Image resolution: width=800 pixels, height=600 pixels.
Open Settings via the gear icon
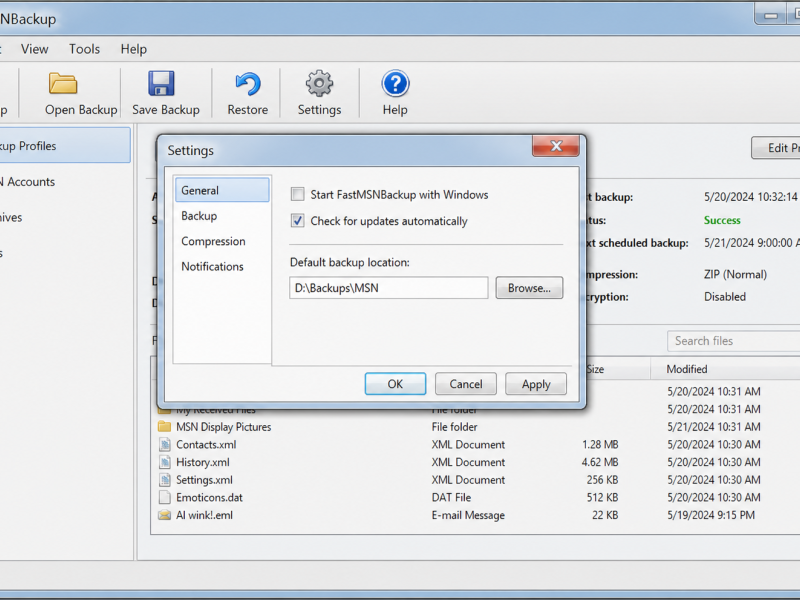(319, 84)
